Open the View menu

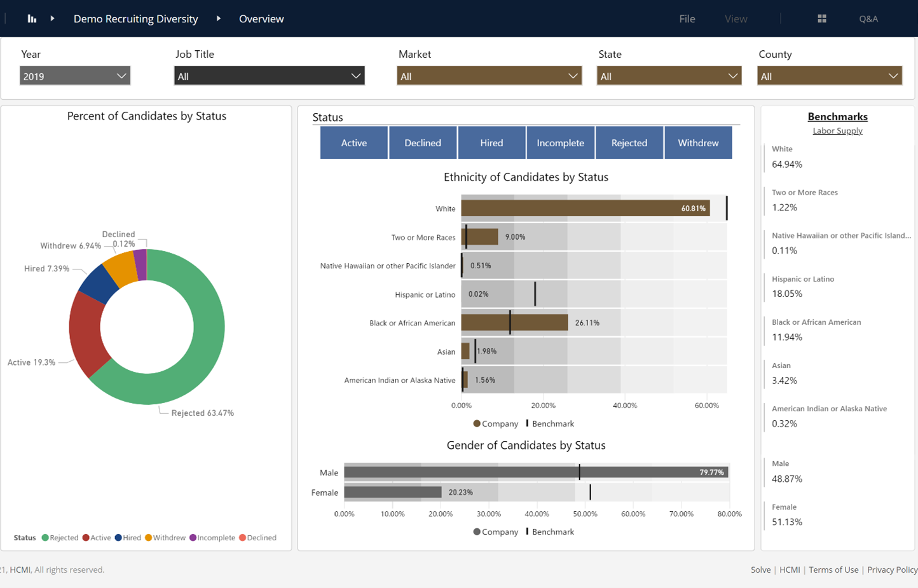(736, 18)
